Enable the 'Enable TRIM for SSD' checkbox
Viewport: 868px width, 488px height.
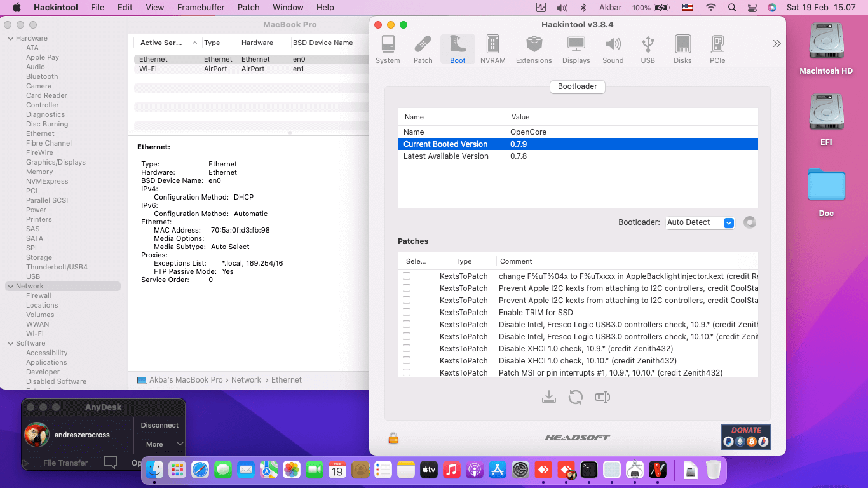pos(407,312)
